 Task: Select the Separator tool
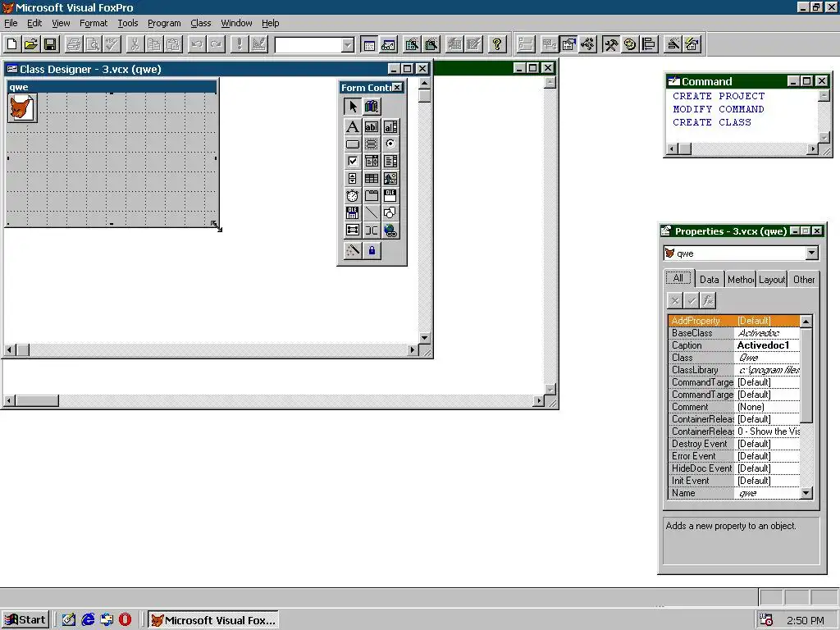click(x=372, y=231)
